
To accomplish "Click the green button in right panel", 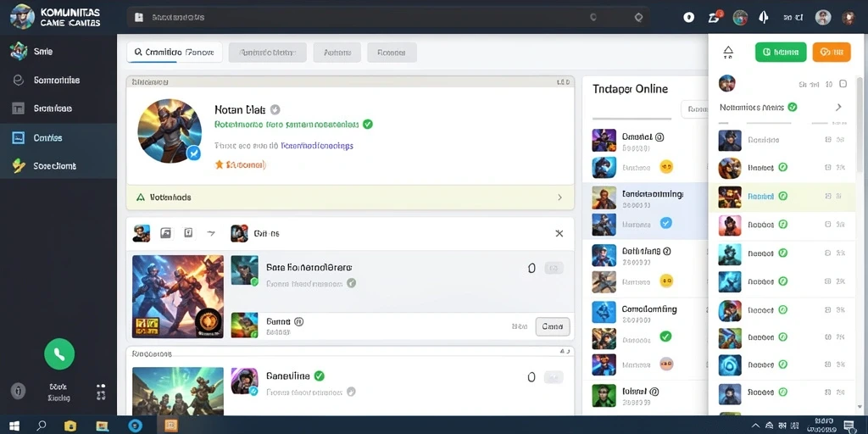I will coord(781,52).
